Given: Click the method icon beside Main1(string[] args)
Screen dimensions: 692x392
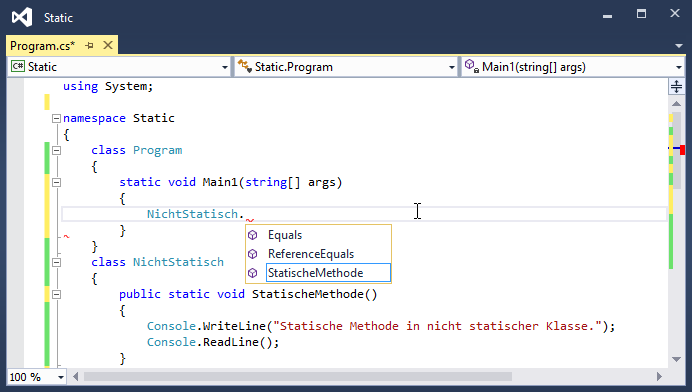Looking at the screenshot, I should (x=471, y=67).
